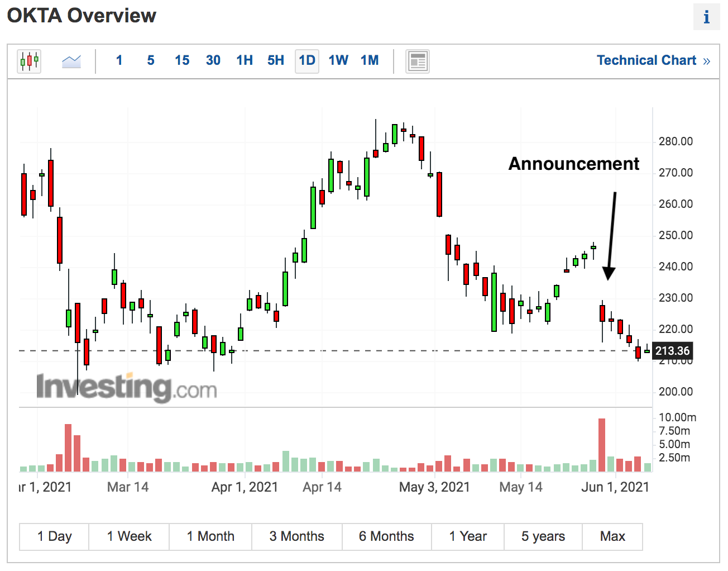Click the Apr 14 date label
Viewport: 728px width, 571px height.
[322, 487]
